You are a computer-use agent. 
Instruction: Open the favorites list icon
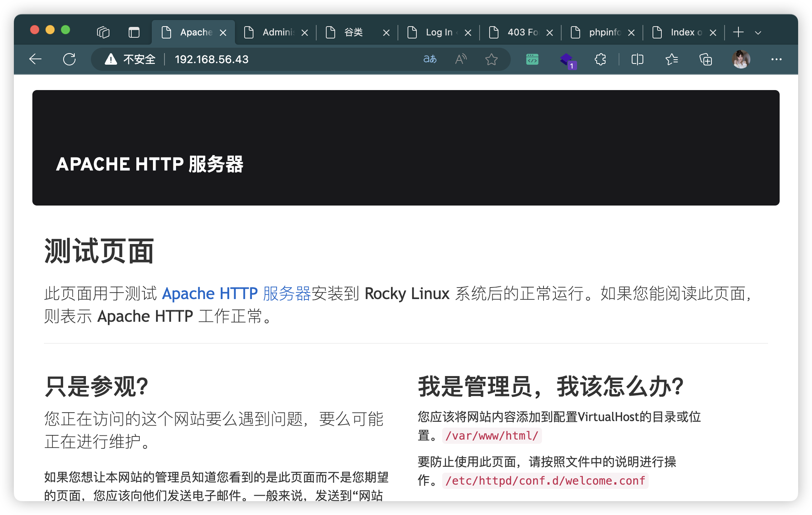[671, 59]
